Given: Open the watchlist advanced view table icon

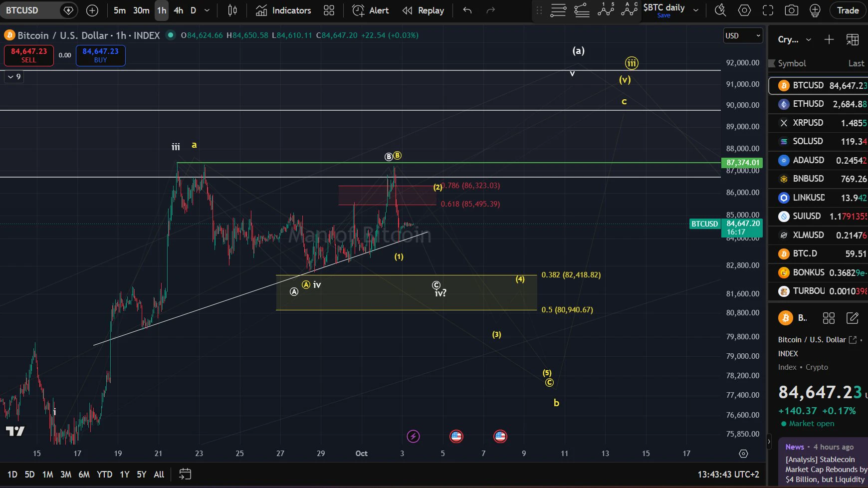Looking at the screenshot, I should (x=853, y=39).
